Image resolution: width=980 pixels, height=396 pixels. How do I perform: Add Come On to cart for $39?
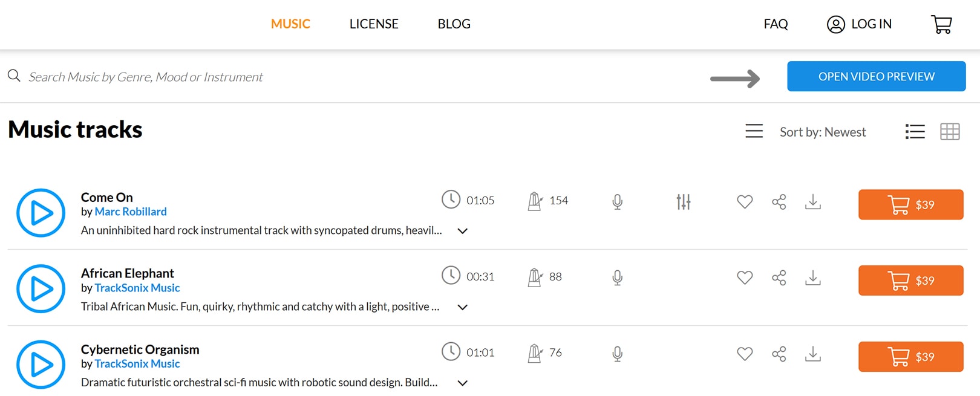910,204
